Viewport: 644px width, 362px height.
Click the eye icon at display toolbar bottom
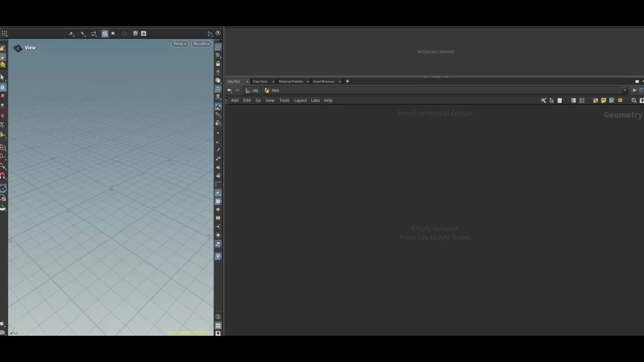coord(218,333)
